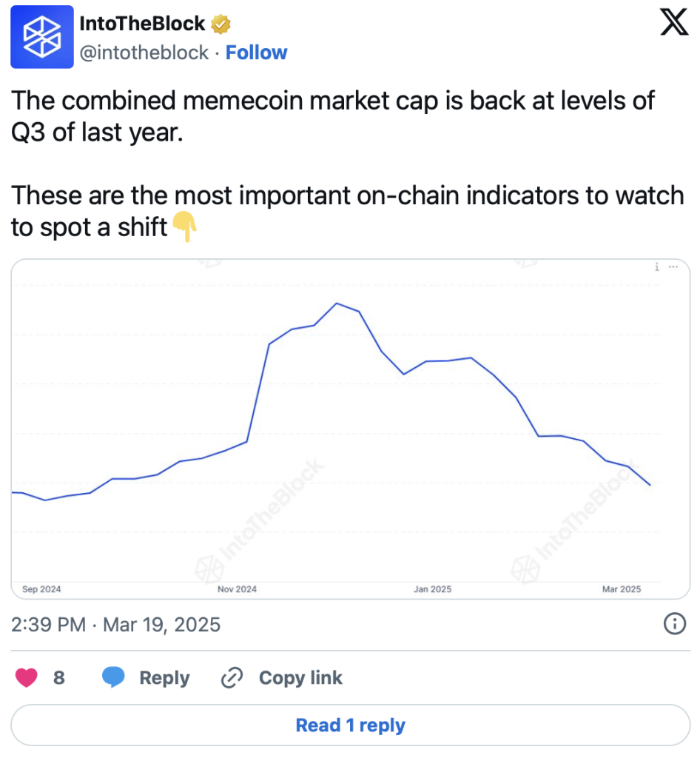700x758 pixels.
Task: Click the Copy link text
Action: [x=300, y=678]
